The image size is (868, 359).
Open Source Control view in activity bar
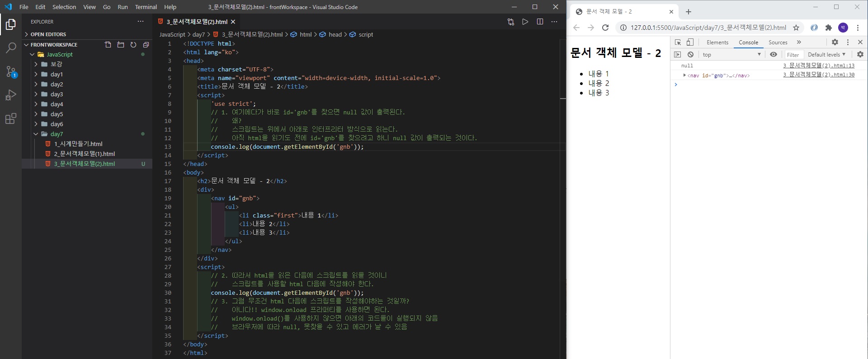point(11,71)
